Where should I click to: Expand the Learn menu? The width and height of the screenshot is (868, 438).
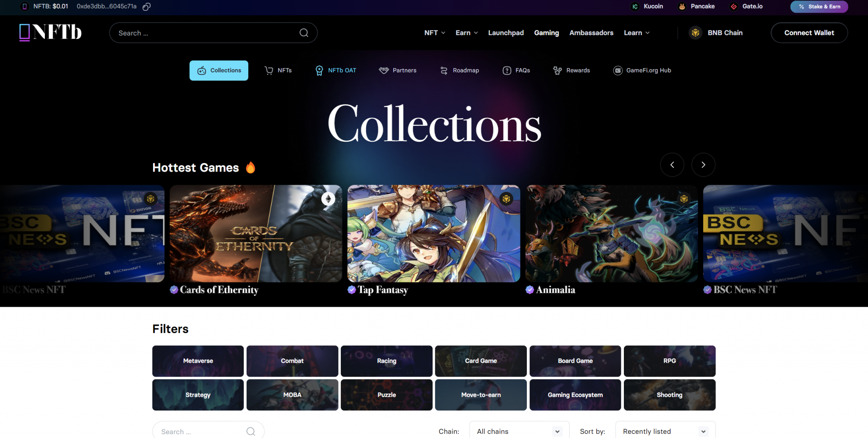[637, 33]
